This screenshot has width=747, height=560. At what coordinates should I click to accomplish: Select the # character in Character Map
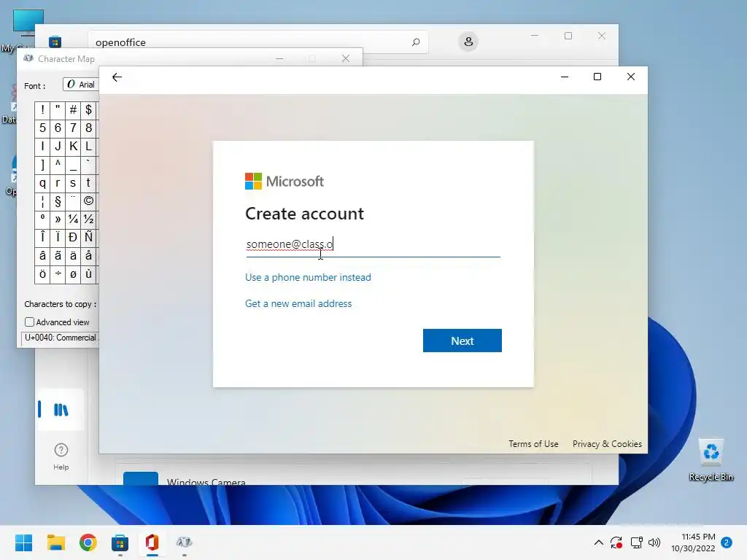coord(73,109)
